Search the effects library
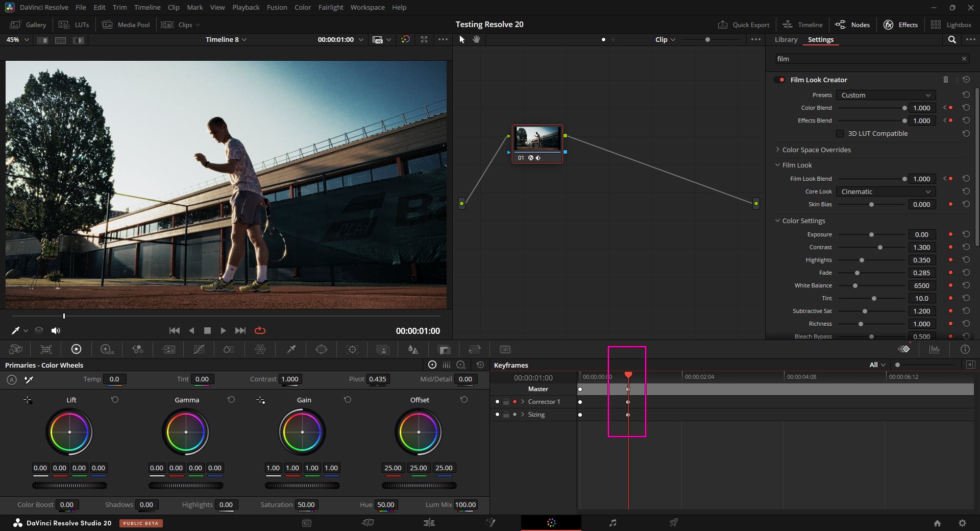The height and width of the screenshot is (531, 980). [952, 39]
